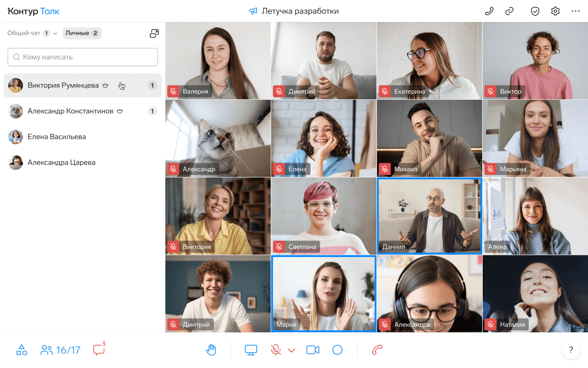
Task: Select Валерия's video tile
Action: click(218, 61)
